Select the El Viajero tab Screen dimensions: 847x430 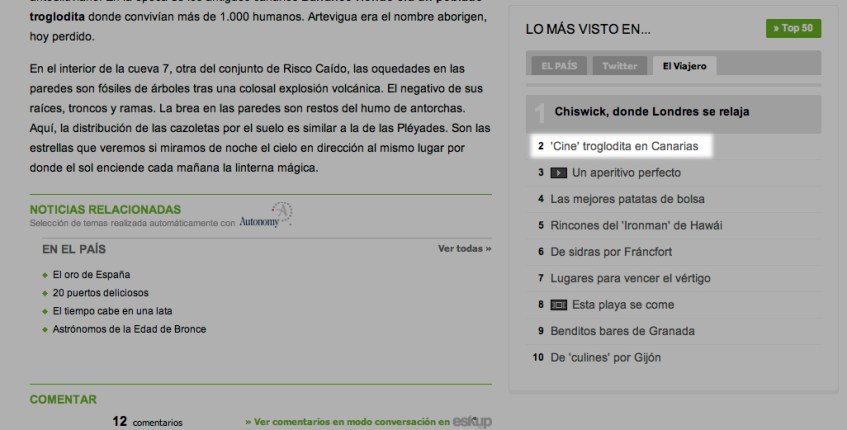tap(685, 66)
